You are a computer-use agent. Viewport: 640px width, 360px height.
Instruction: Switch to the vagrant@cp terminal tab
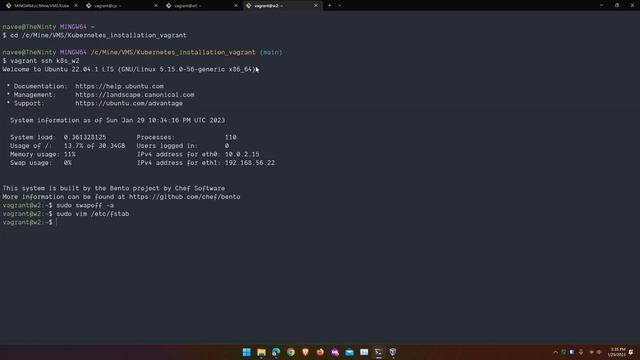pos(121,6)
